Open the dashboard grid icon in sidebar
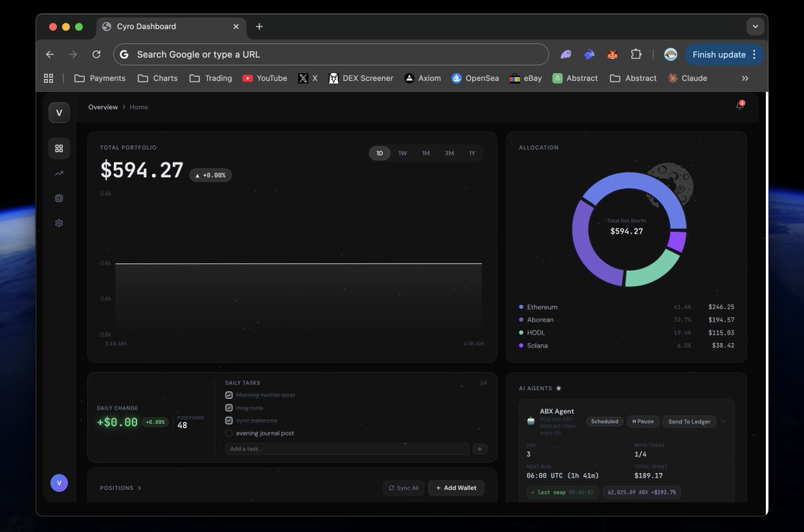Viewport: 804px width, 532px height. coord(59,148)
